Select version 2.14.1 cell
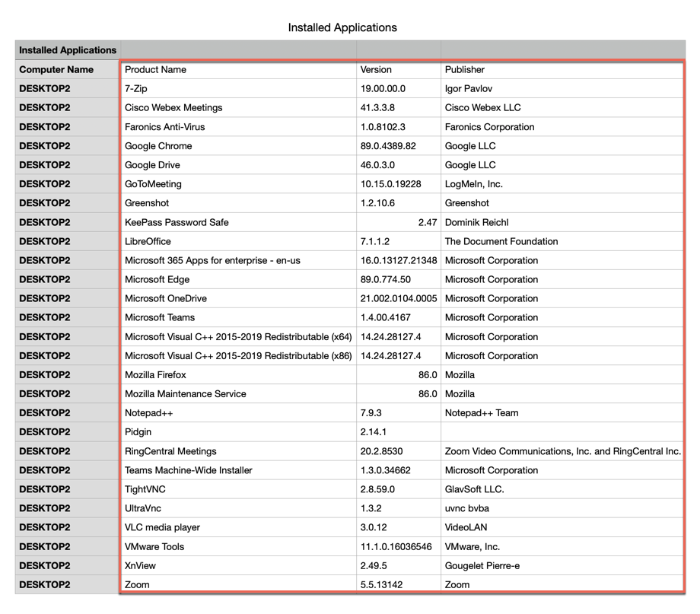Viewport: 700px width, 614px height. [x=399, y=432]
